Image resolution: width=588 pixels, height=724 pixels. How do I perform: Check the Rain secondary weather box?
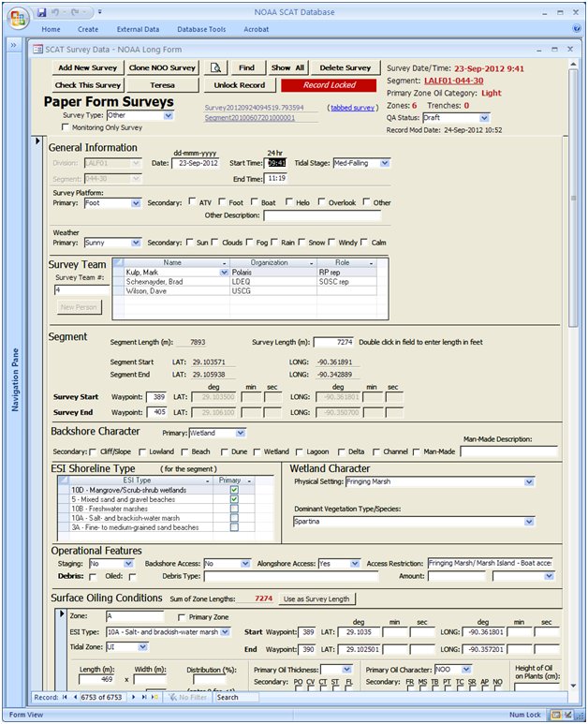point(273,242)
